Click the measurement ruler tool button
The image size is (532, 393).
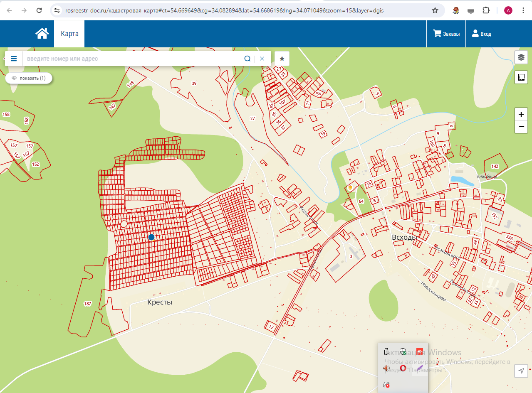click(521, 77)
